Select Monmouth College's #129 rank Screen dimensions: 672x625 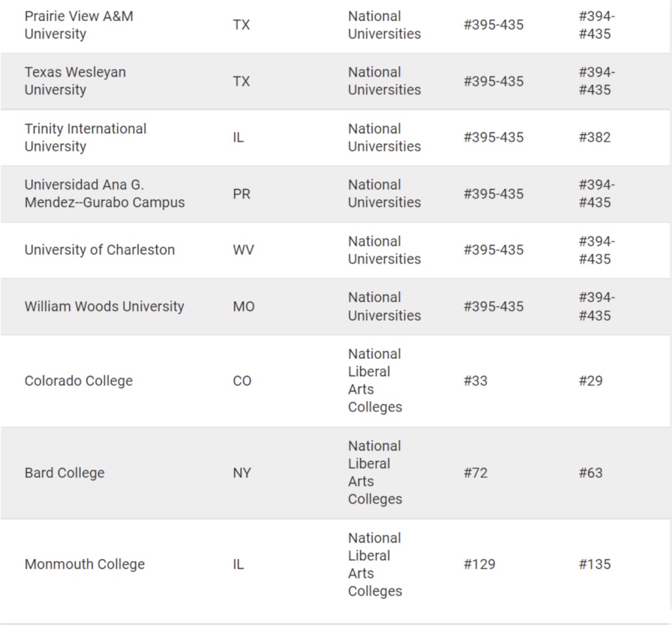pyautogui.click(x=479, y=564)
